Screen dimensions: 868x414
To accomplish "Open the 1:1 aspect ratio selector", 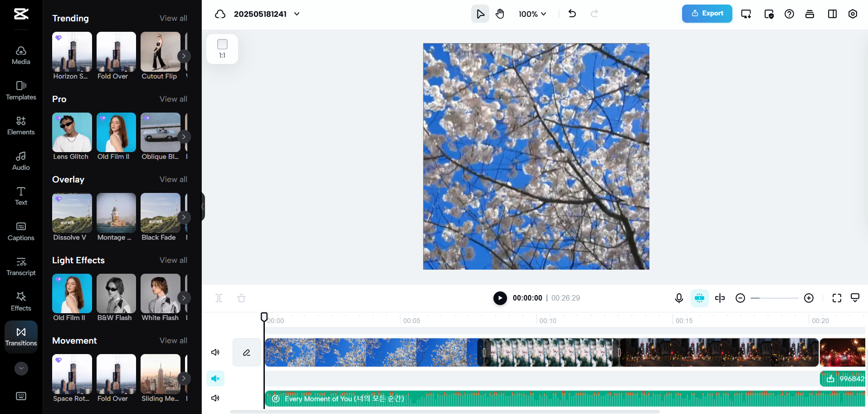I will click(222, 49).
